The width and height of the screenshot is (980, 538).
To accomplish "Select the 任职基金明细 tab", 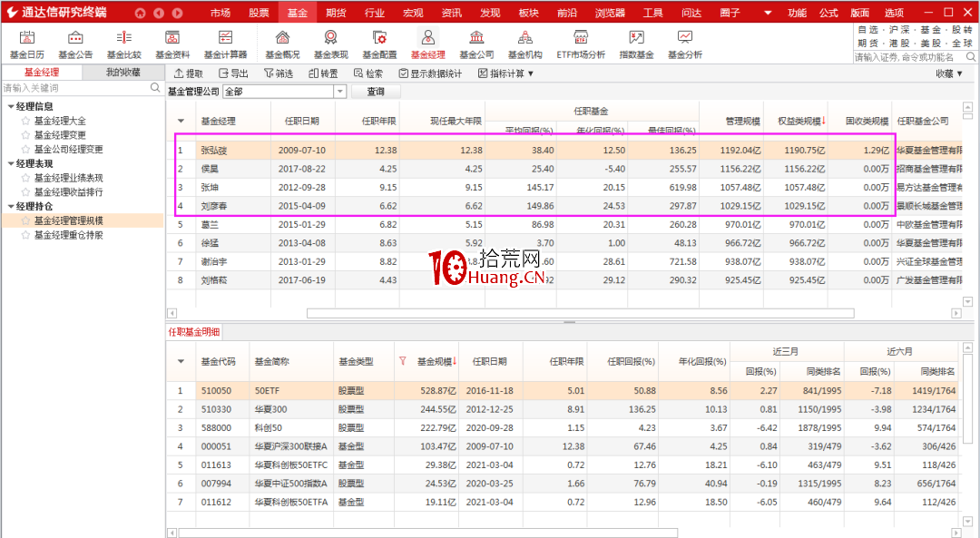I will (194, 332).
